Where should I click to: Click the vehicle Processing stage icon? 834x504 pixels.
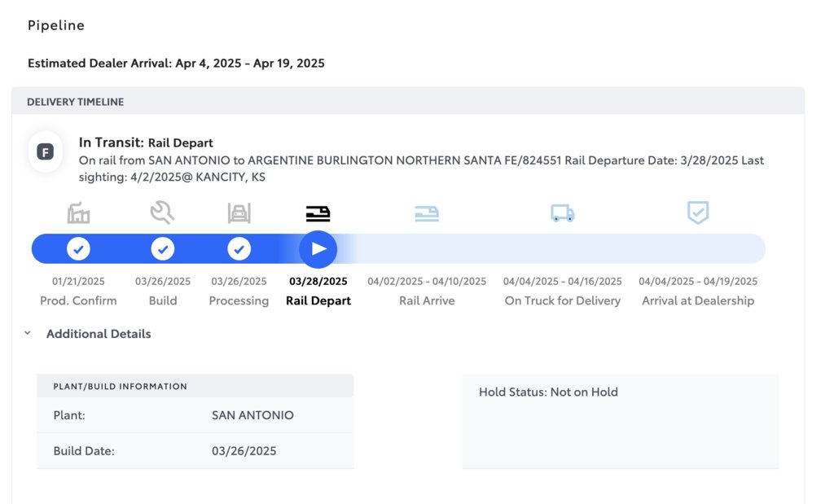(x=239, y=213)
